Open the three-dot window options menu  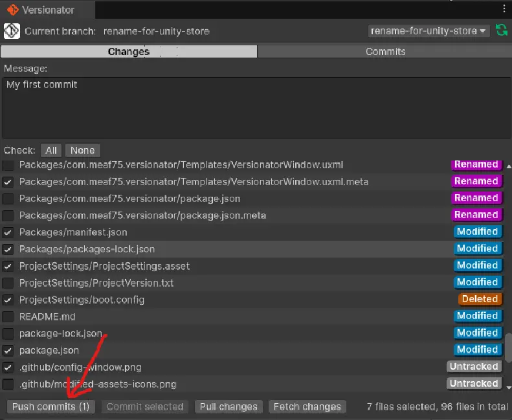(504, 9)
